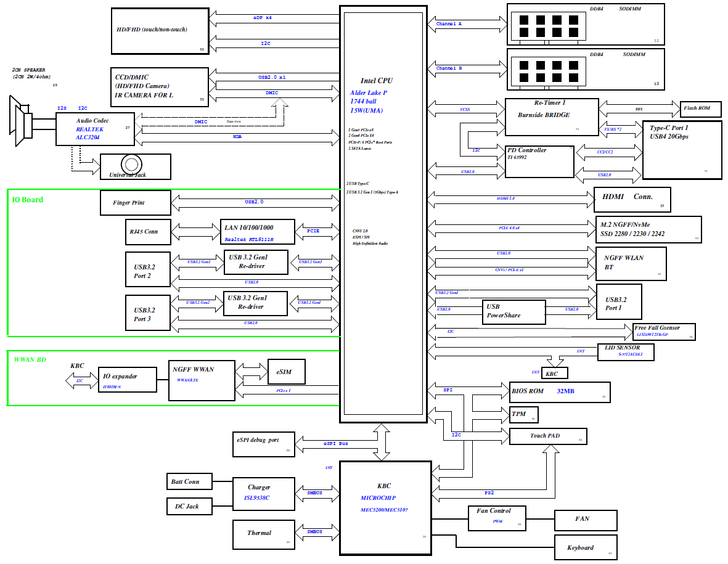Click the 'TCSS' arrow label
Image resolution: width=728 pixels, height=564 pixels.
click(x=465, y=110)
